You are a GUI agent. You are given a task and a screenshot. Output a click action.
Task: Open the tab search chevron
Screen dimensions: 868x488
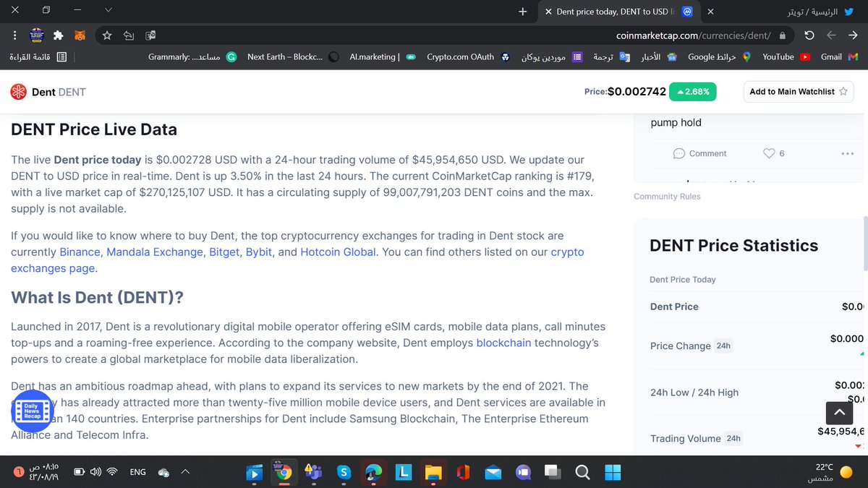(109, 10)
